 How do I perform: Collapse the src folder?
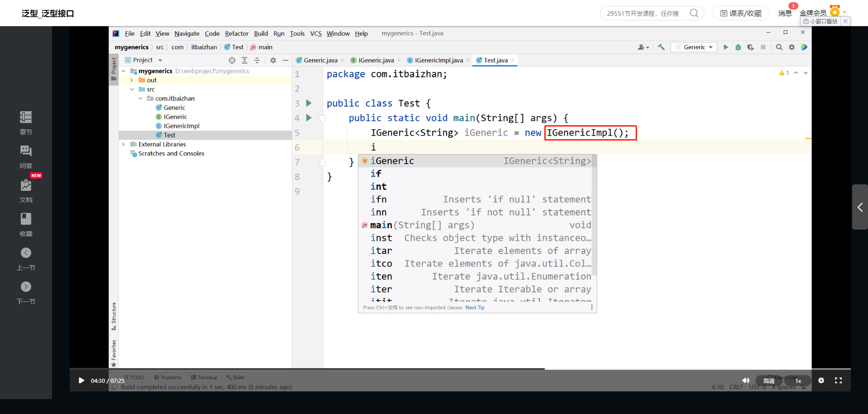tap(132, 89)
